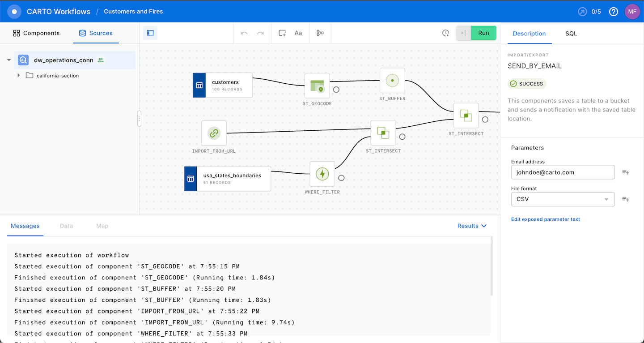Open the ST_BUFFER node on the canvas
Screen dimensions: 644x343
(392, 81)
